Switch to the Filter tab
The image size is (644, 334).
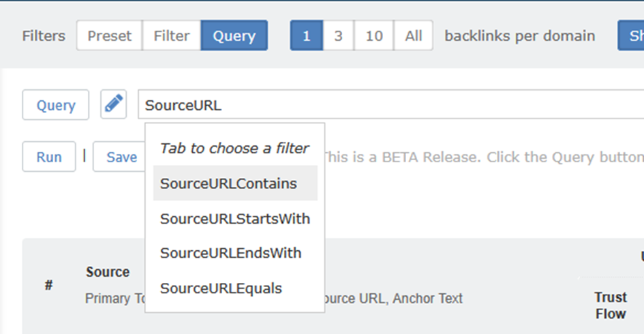click(171, 35)
